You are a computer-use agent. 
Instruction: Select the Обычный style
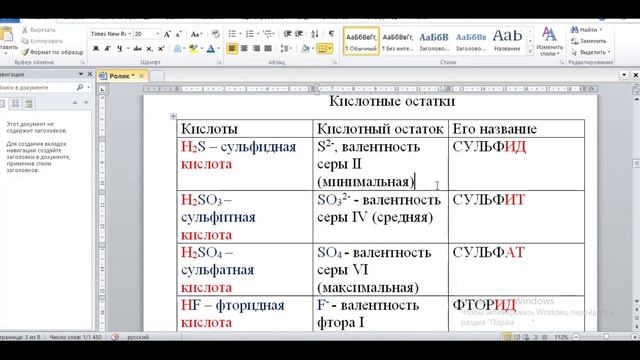click(x=361, y=41)
